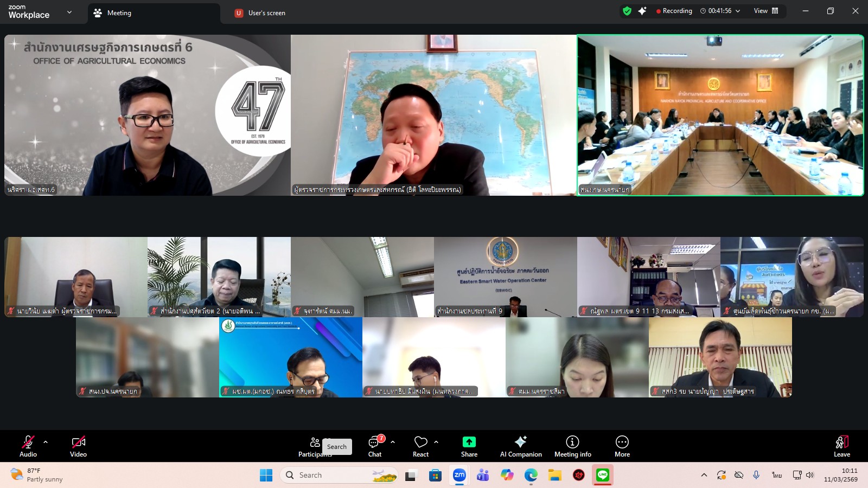Open the Participants list
The width and height of the screenshot is (868, 488).
coord(315,446)
